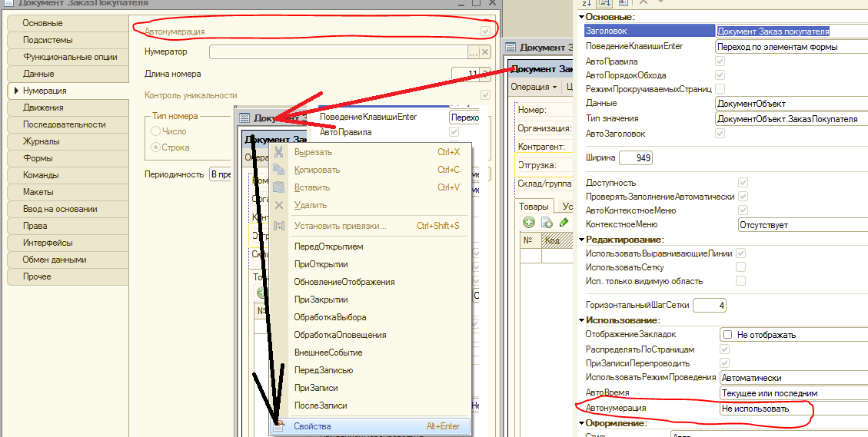Open АвтоВремя Текущее или последним dropdown
The image size is (868, 437).
pyautogui.click(x=794, y=392)
